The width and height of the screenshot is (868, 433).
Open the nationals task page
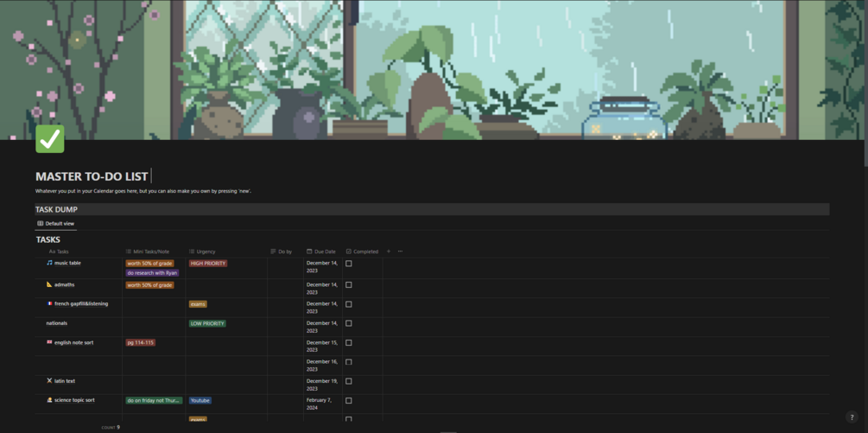click(x=56, y=323)
